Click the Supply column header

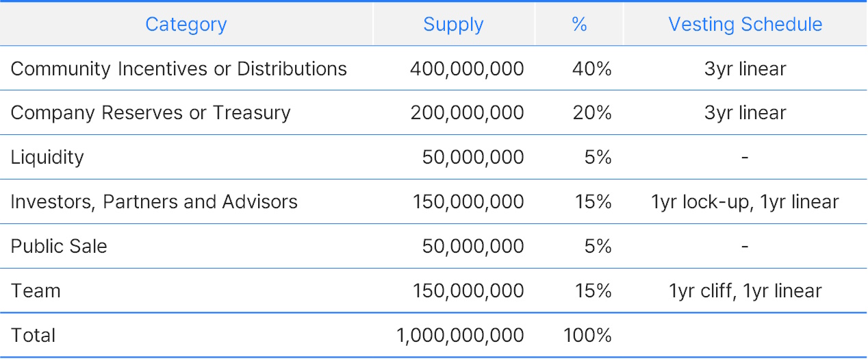pyautogui.click(x=453, y=25)
